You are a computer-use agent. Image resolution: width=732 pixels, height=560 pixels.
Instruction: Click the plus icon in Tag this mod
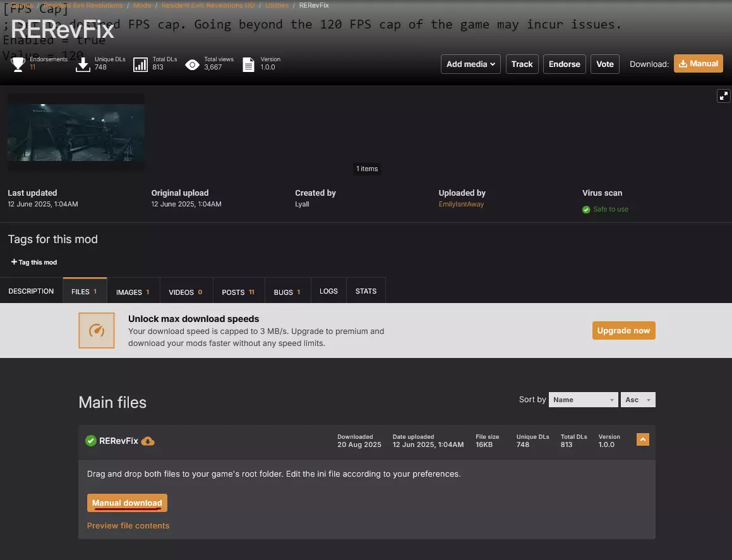14,262
